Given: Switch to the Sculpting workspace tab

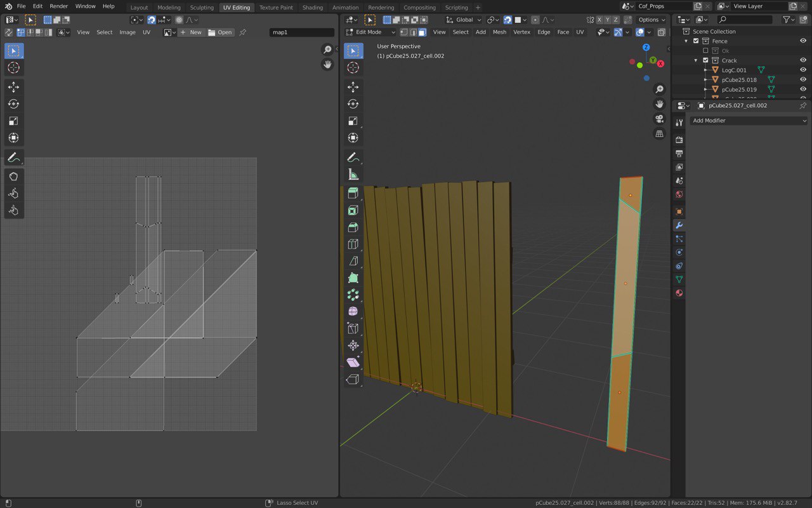Looking at the screenshot, I should [x=202, y=8].
